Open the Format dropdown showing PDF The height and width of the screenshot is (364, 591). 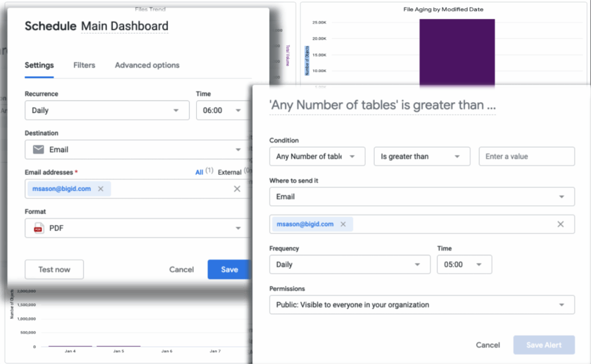click(136, 228)
